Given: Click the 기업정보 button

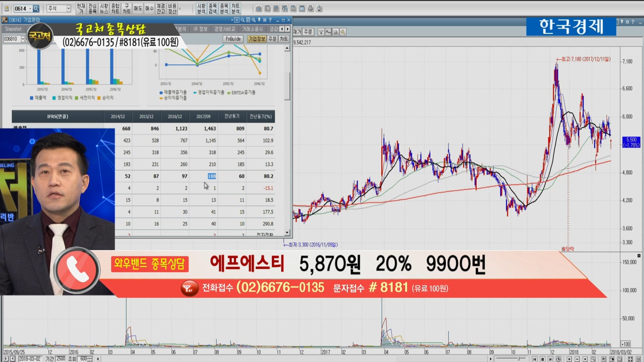Looking at the screenshot, I should [x=257, y=39].
